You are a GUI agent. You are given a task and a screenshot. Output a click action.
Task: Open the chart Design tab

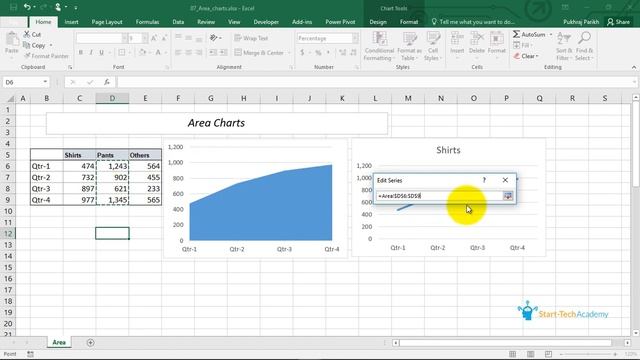378,22
